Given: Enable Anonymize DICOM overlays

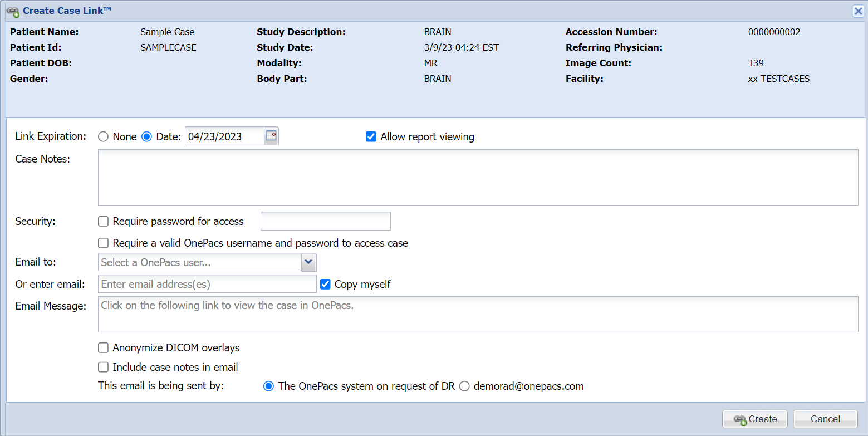Looking at the screenshot, I should (104, 348).
